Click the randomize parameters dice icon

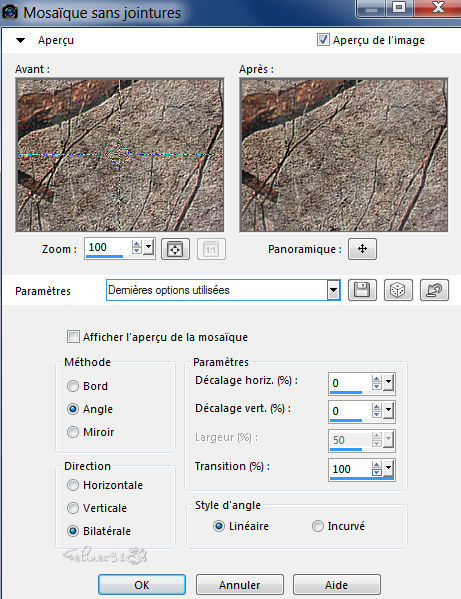[398, 290]
